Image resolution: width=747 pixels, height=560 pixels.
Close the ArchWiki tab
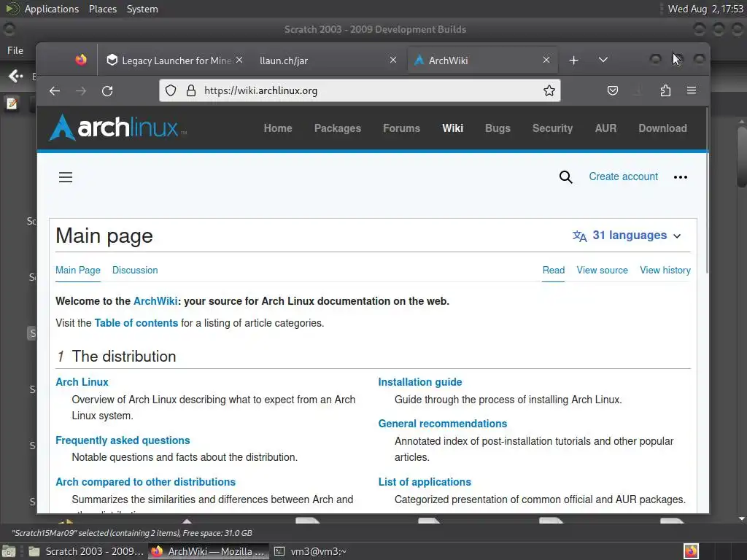coord(546,60)
